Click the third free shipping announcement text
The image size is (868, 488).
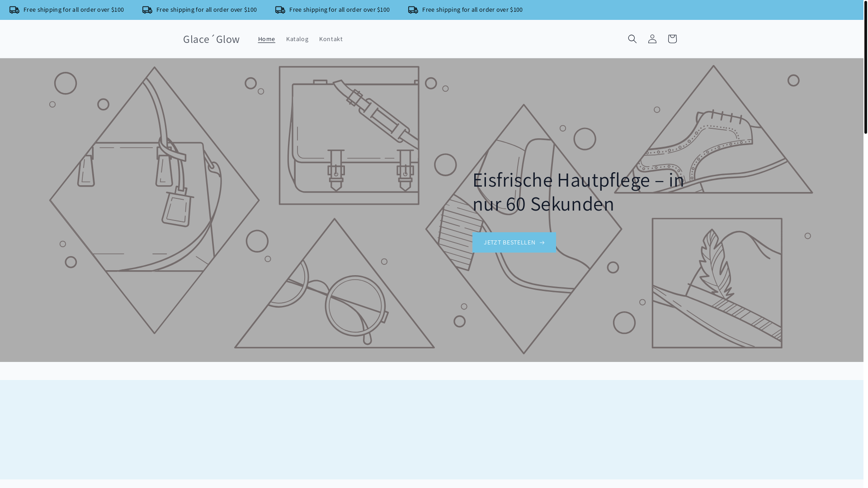coord(340,9)
